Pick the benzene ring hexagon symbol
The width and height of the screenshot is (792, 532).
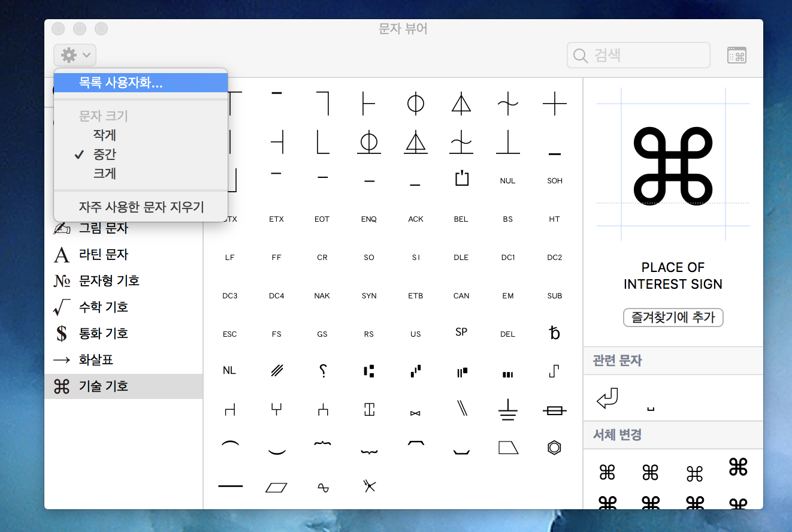[554, 448]
